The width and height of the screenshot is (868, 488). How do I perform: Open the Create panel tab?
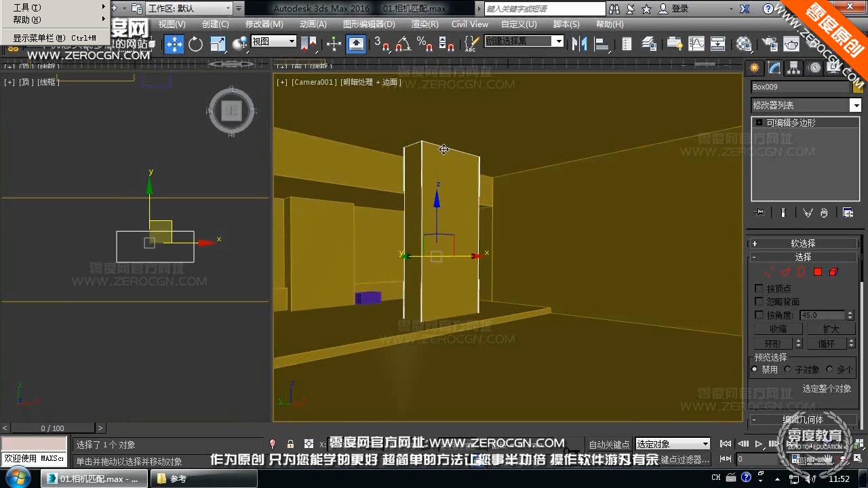[x=754, y=68]
